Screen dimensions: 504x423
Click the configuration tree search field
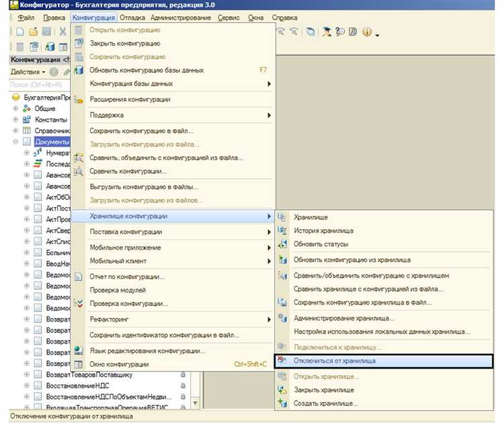[x=39, y=85]
